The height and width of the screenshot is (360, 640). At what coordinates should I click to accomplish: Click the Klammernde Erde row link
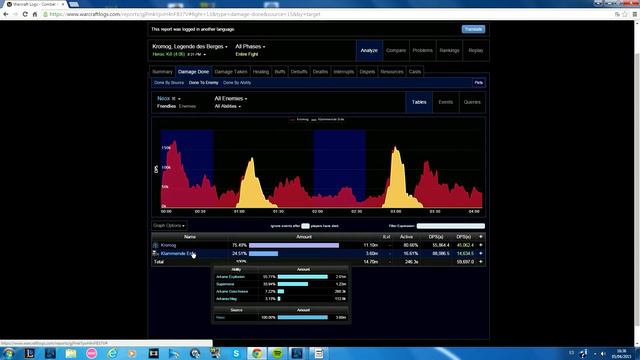(178, 253)
